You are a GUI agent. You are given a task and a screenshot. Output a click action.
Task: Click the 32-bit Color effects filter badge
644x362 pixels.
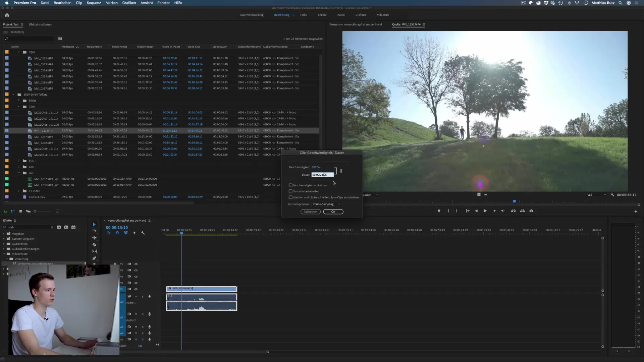(66, 227)
